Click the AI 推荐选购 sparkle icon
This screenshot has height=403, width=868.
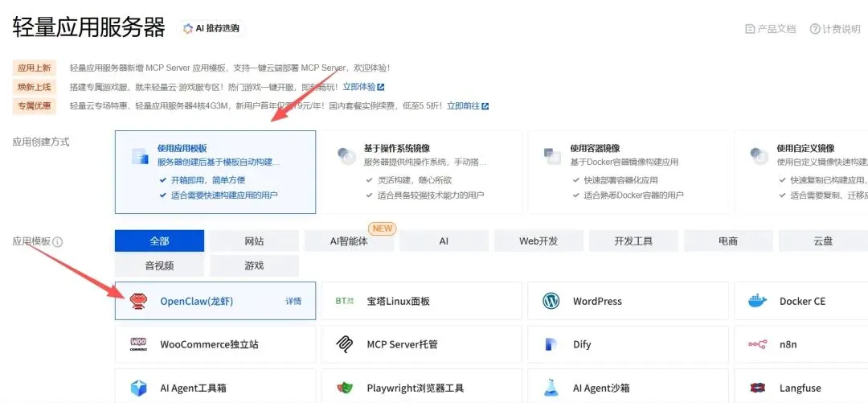pos(187,28)
